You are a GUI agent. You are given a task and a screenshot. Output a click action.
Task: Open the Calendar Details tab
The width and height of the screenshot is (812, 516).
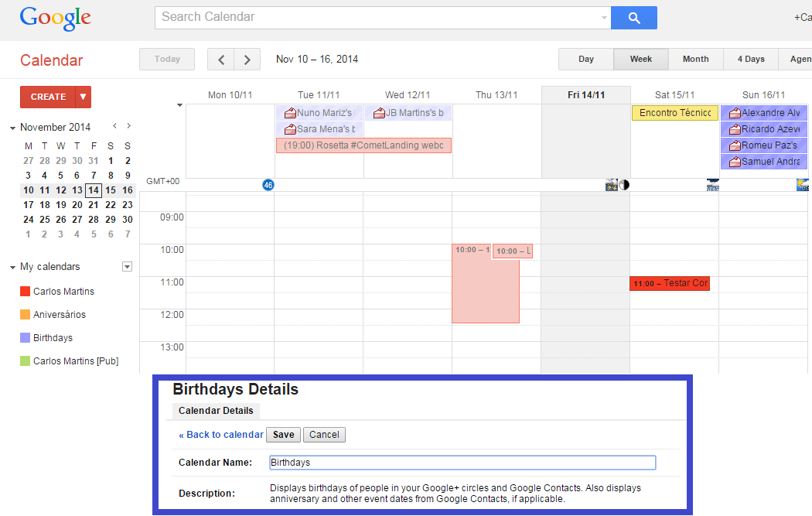click(x=216, y=411)
